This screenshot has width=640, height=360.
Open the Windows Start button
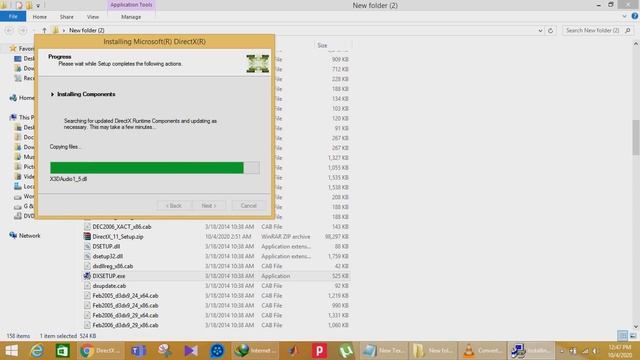point(11,351)
